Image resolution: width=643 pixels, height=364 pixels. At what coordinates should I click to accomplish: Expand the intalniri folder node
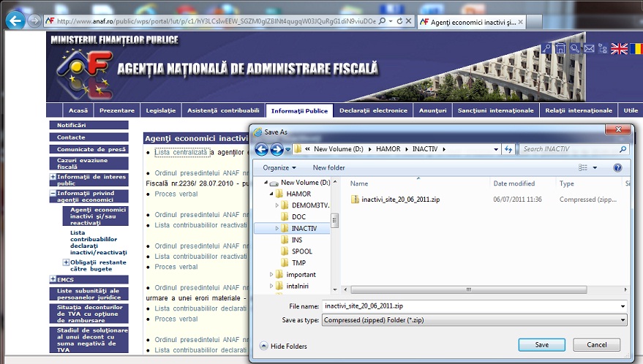(x=271, y=286)
